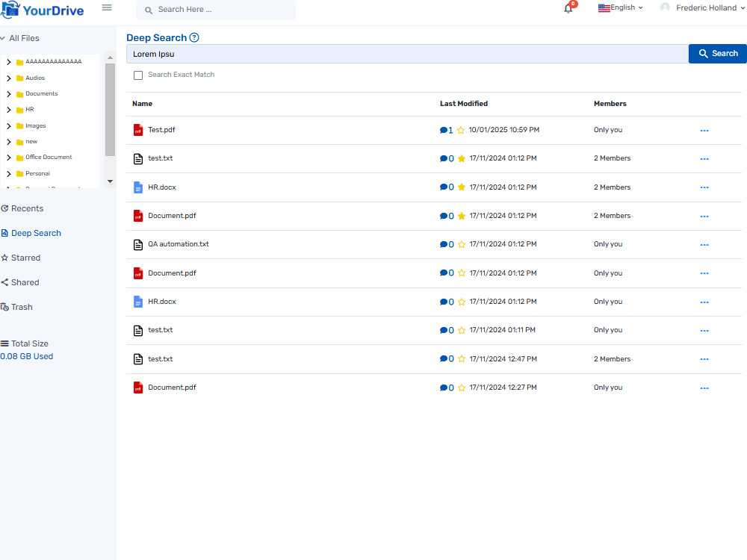Click the HR folder icon

point(20,110)
